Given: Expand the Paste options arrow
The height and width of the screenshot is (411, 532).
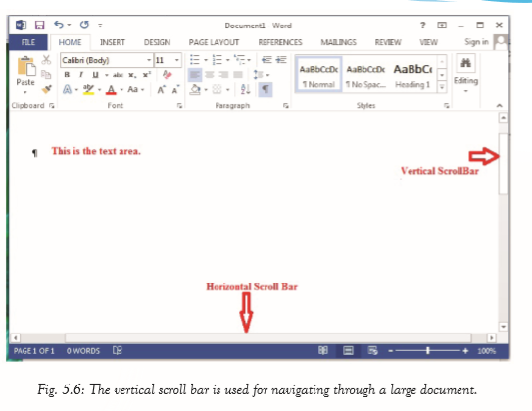Looking at the screenshot, I should tap(25, 92).
